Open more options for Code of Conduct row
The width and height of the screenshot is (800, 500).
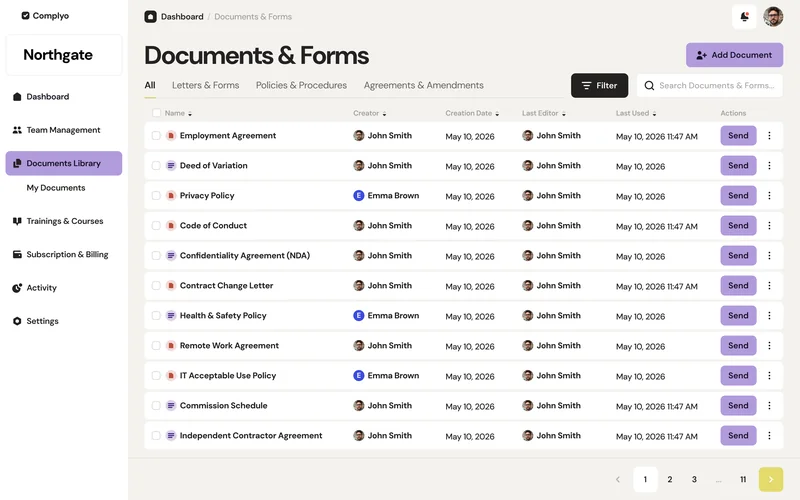tap(769, 226)
